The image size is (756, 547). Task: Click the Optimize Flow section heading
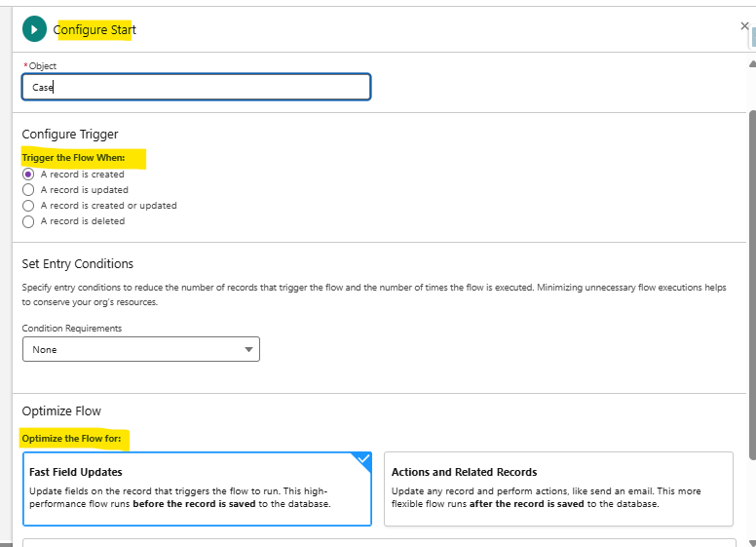coord(61,410)
